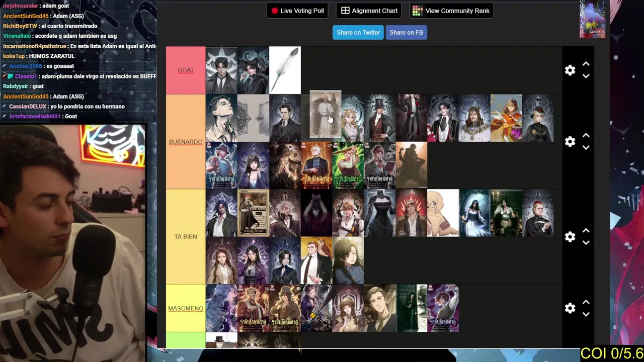Open settings gear for TA BIEN row
Image resolution: width=644 pixels, height=362 pixels.
point(570,237)
